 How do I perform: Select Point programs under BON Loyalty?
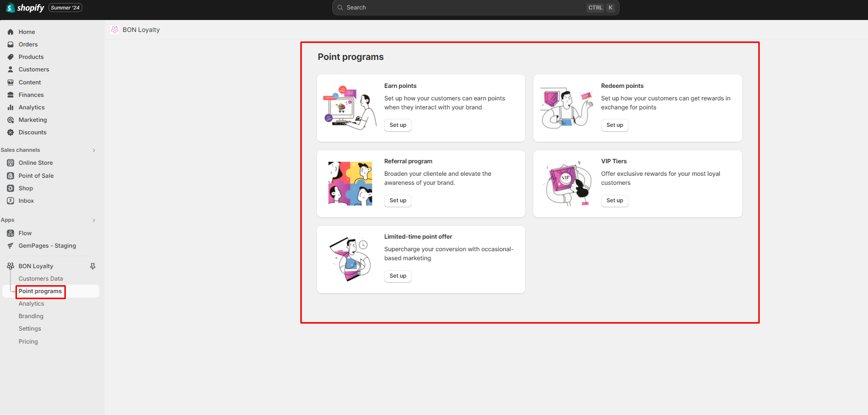point(40,291)
